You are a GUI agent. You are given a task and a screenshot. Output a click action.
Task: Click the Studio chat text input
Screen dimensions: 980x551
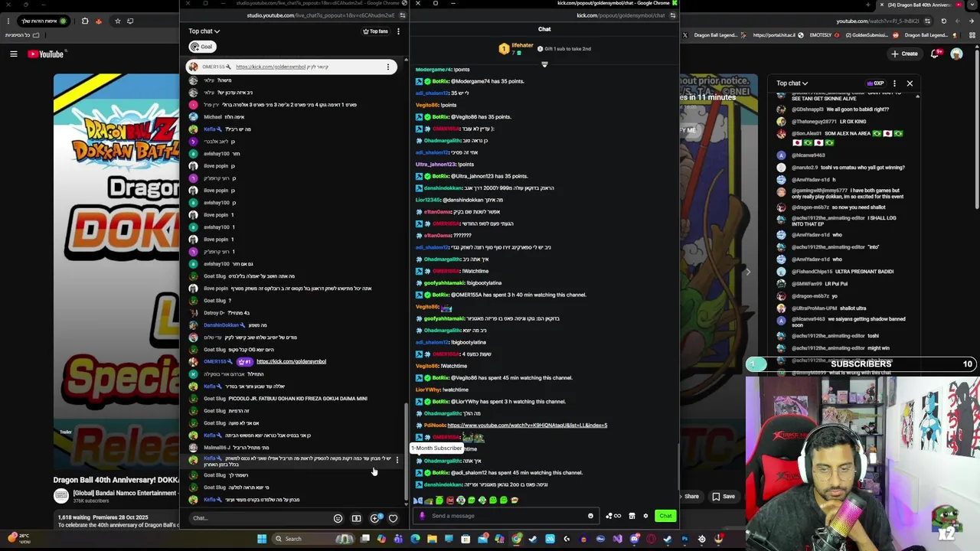pyautogui.click(x=260, y=518)
